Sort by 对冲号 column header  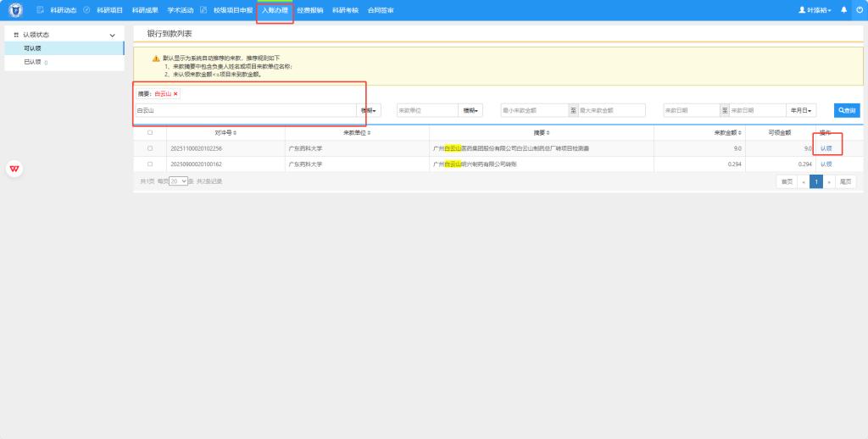click(x=225, y=133)
